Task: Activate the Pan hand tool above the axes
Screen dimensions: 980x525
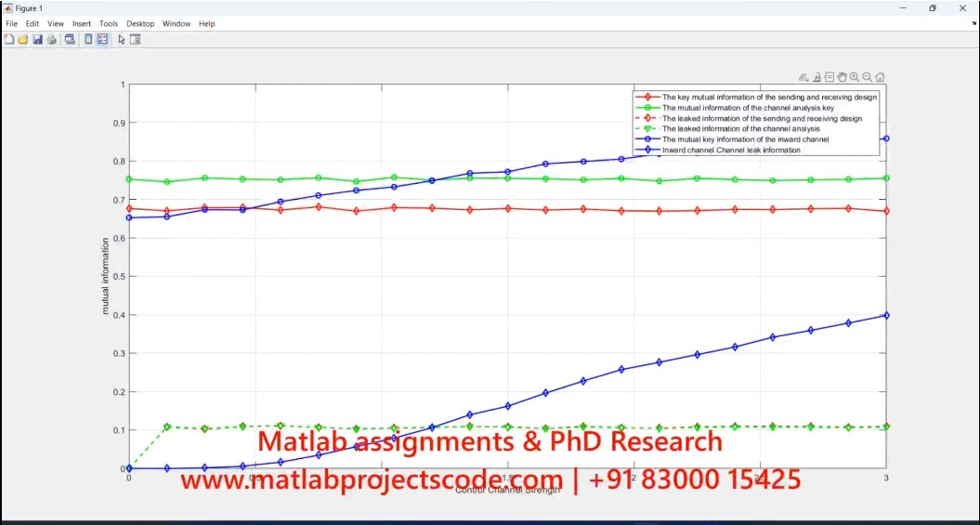Action: point(842,77)
